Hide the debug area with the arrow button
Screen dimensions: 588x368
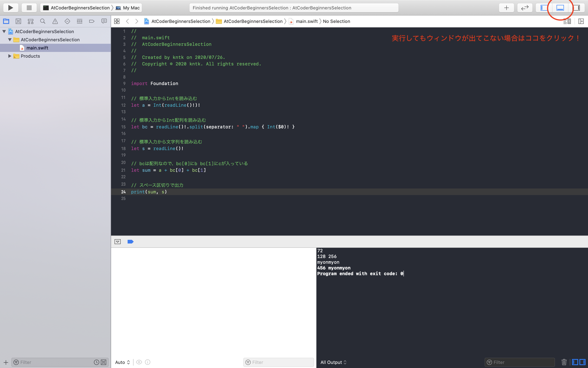pos(118,242)
